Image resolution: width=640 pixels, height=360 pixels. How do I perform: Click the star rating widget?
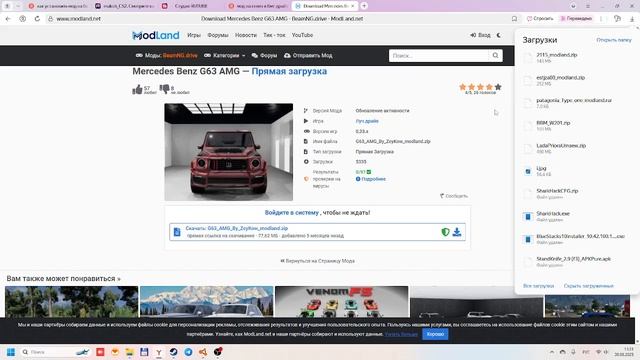pyautogui.click(x=480, y=87)
